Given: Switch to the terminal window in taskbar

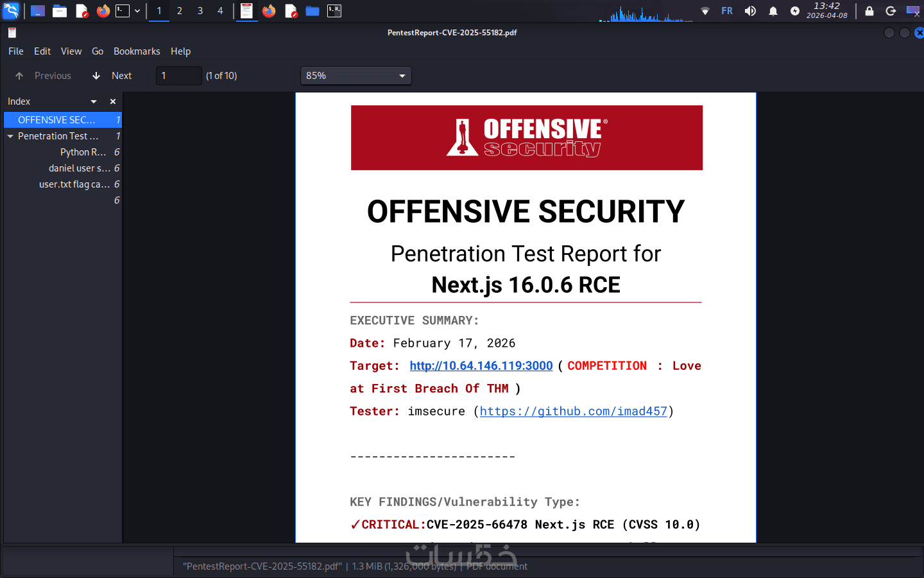Looking at the screenshot, I should tap(334, 11).
